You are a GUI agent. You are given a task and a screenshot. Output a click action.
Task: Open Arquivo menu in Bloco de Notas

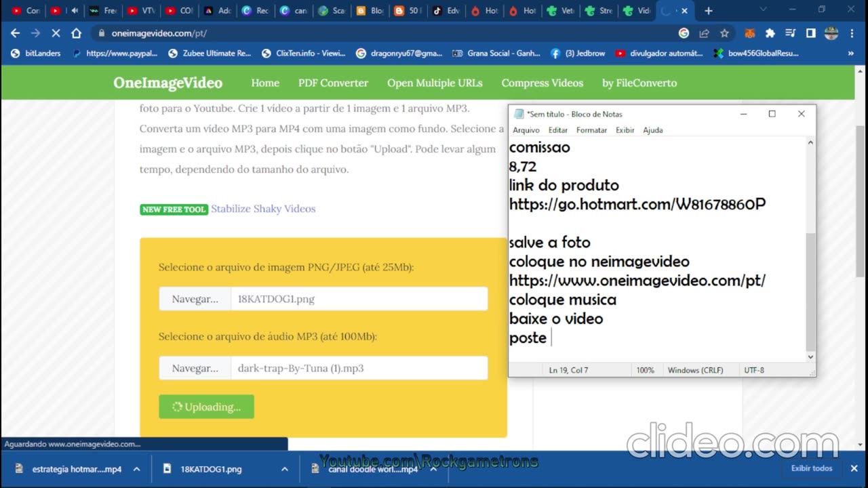point(526,130)
